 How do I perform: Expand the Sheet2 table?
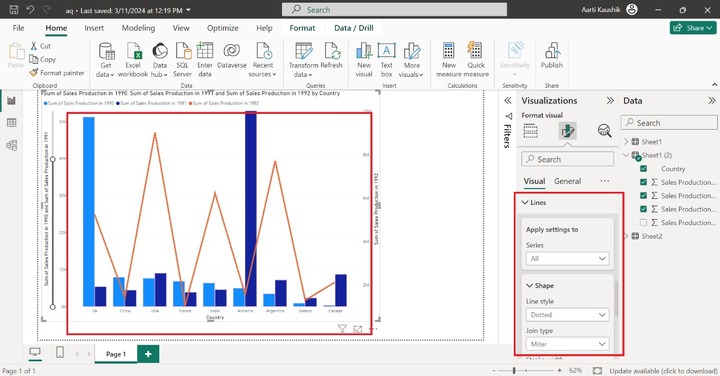626,236
